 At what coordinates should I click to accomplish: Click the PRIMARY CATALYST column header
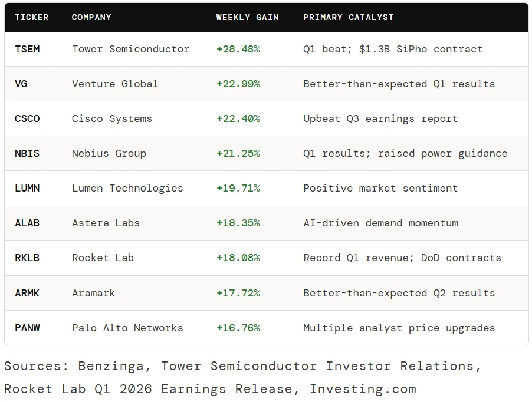click(349, 17)
